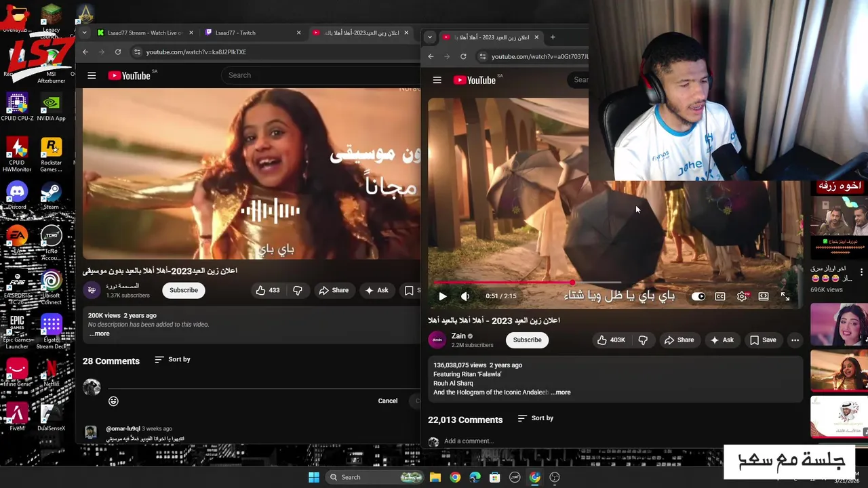Open more actions menu under Zain video

tap(795, 340)
